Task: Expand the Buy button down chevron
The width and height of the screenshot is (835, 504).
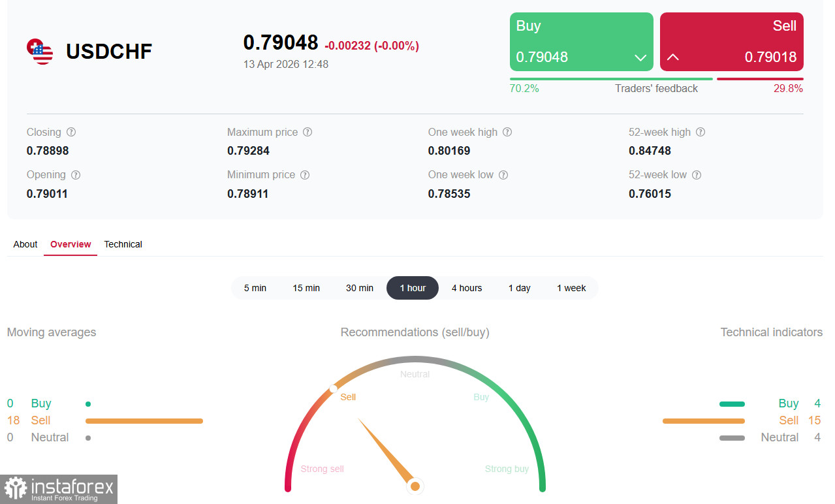Action: point(640,57)
